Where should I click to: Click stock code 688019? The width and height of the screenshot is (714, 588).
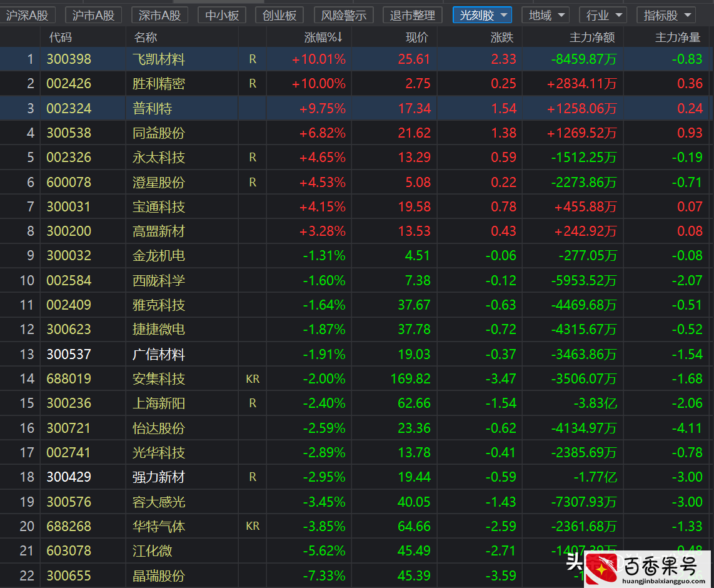pos(69,378)
